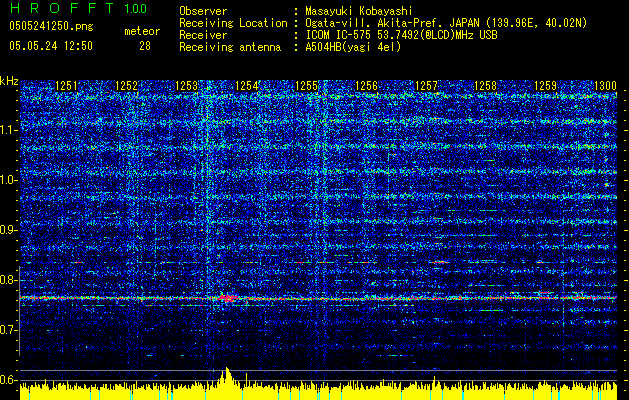Viewport: 629px width, 400px height.
Task: Click the 1.1 kHz axis label
Action: click(8, 130)
